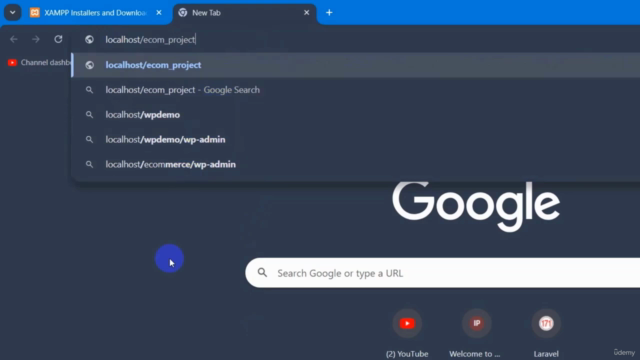Reload the page with the refresh icon
Screen dimensions: 640x360
pos(58,39)
